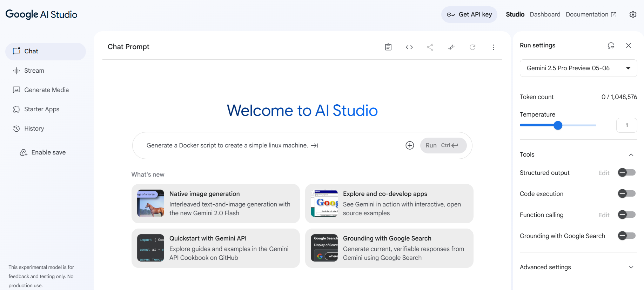Click the code snippet thumbnail
This screenshot has height=290, width=644.
point(150,248)
